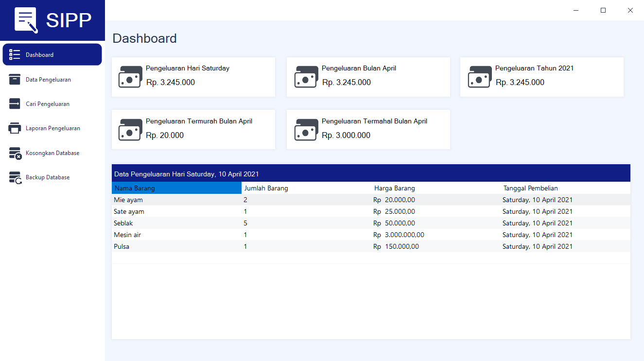
Task: Select the Sate ayam row name
Action: coord(129,211)
